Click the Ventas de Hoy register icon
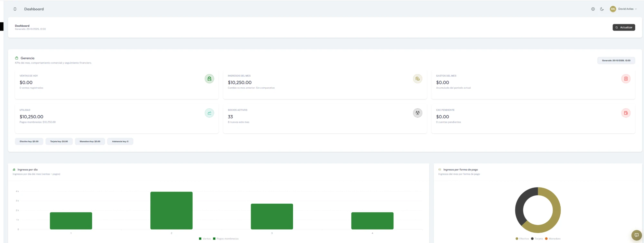Image resolution: width=644 pixels, height=243 pixels. (209, 79)
